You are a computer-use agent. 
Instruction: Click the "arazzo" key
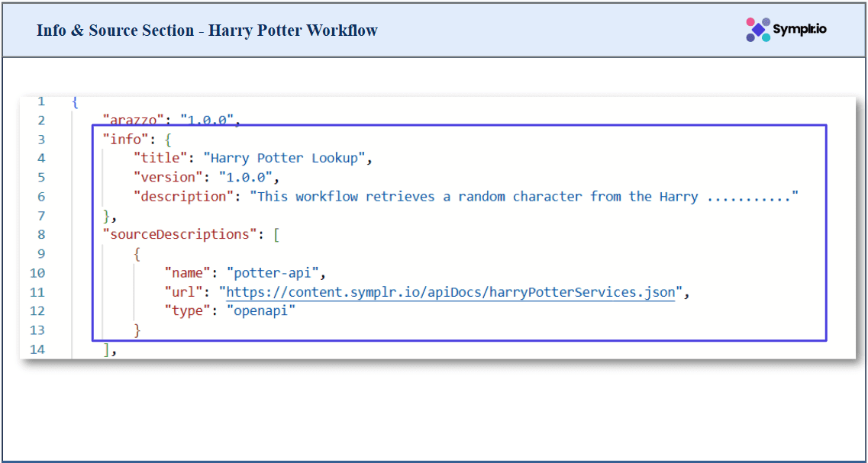pos(133,120)
